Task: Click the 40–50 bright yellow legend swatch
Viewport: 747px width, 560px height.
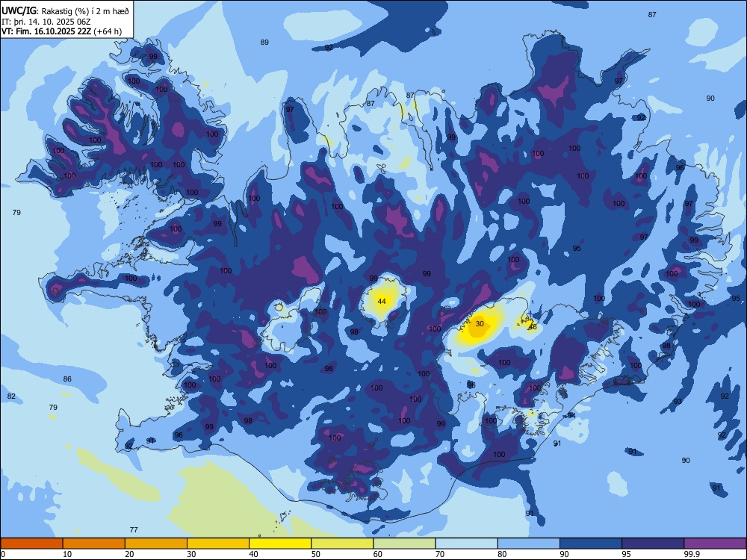Action: tap(280, 544)
